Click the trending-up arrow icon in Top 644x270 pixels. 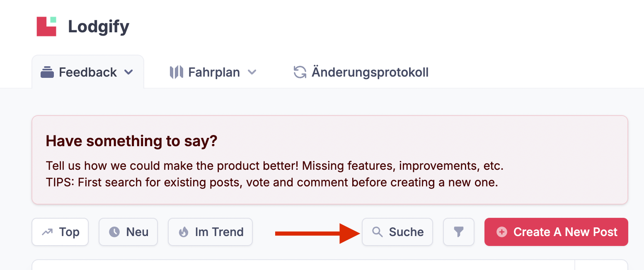tap(47, 232)
